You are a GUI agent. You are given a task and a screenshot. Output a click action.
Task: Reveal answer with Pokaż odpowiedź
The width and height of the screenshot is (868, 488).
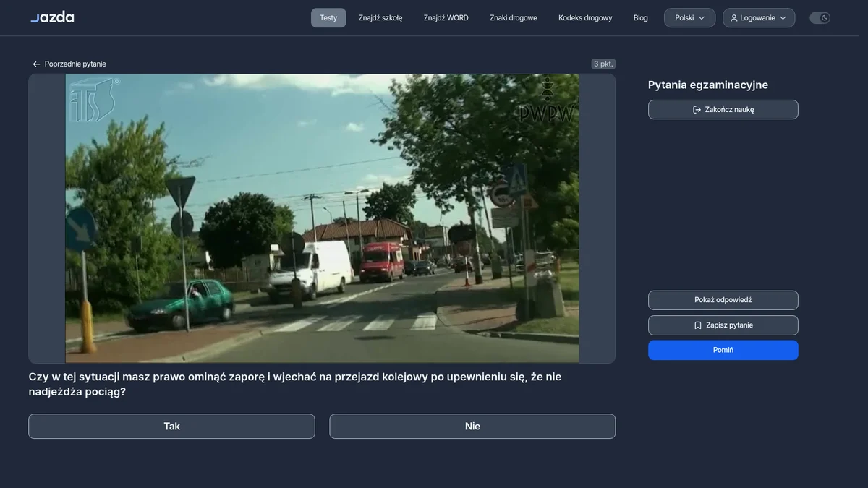(x=723, y=300)
